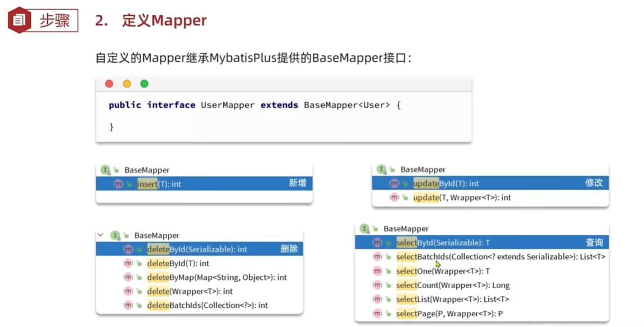
Task: Click the green maximize dot in code window
Action: point(144,84)
